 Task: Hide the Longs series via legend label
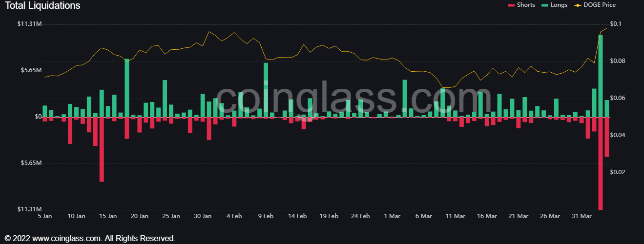coord(559,5)
